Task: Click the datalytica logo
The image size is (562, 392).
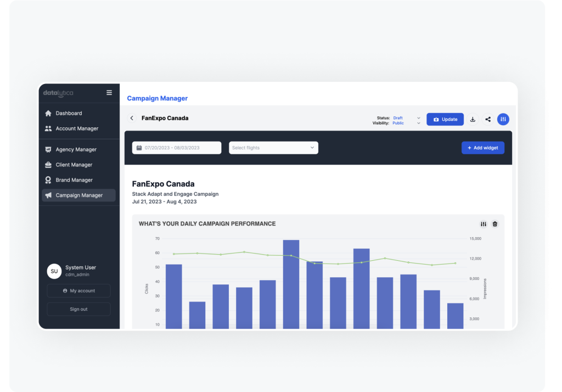Action: (58, 93)
